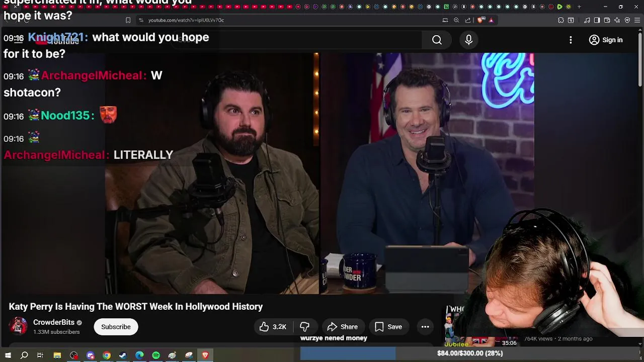Click the bookmark icon in address bar
644x362 pixels.
[128, 20]
